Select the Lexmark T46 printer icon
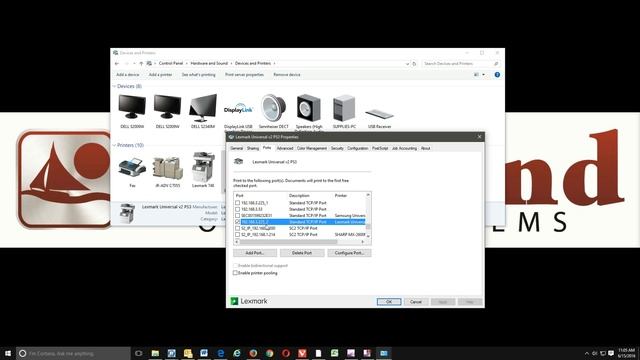Image resolution: width=640 pixels, height=360 pixels. [203, 167]
